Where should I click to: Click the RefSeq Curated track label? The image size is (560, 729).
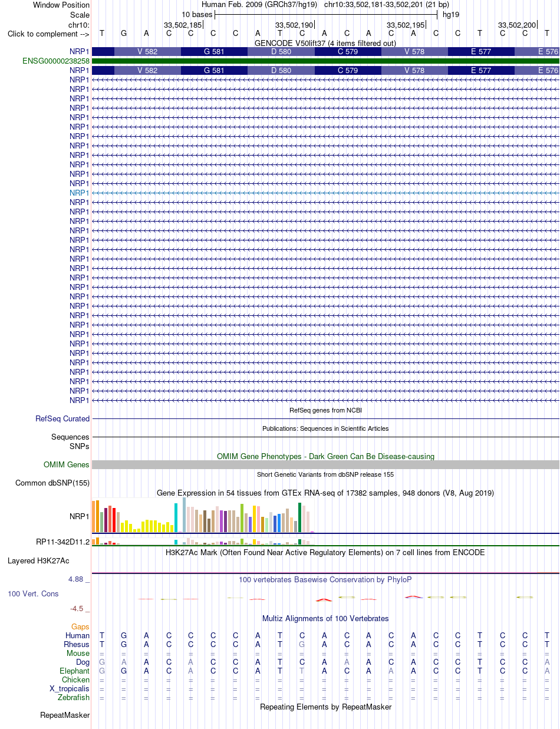[62, 419]
